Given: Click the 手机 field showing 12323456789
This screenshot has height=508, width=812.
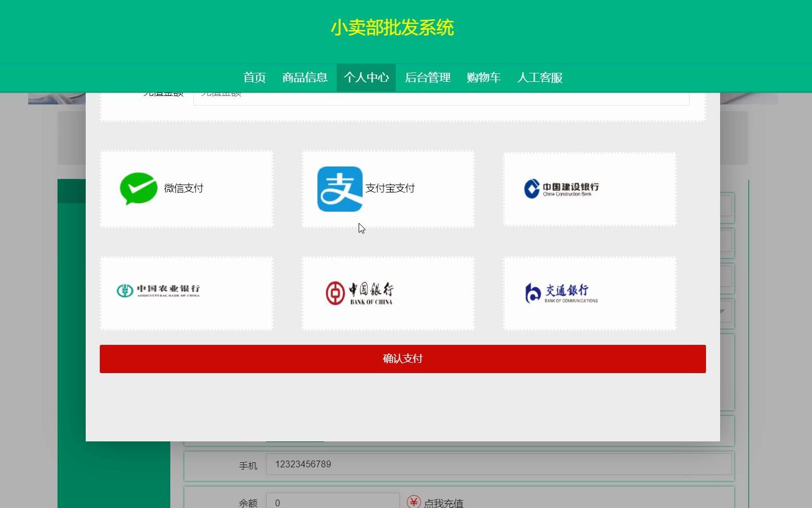Looking at the screenshot, I should 499,465.
